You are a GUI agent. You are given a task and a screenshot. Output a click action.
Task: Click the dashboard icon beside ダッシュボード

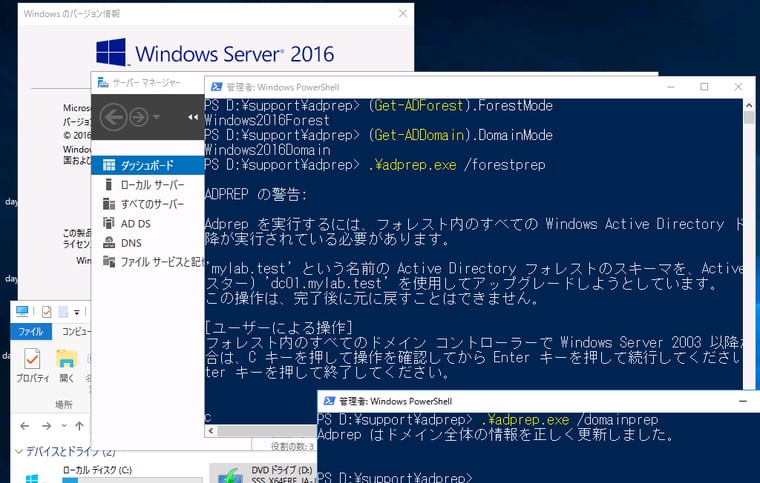[x=109, y=166]
